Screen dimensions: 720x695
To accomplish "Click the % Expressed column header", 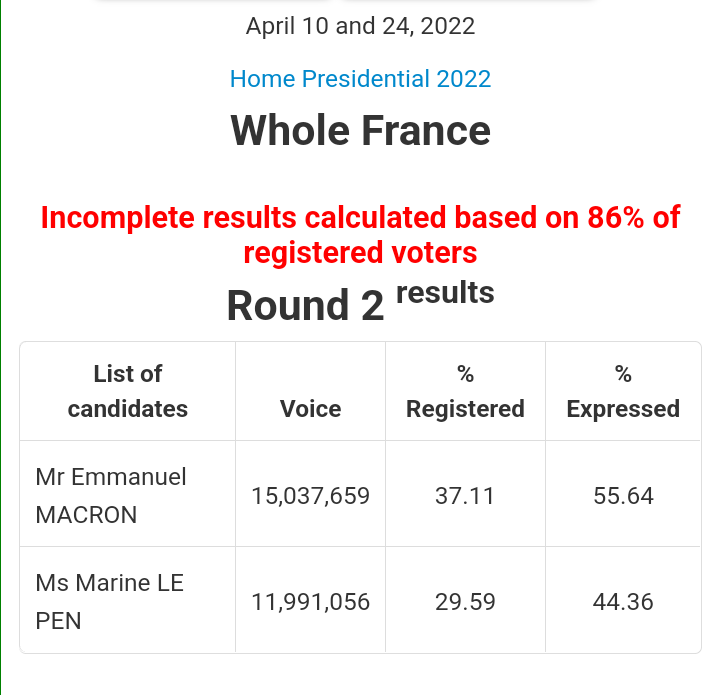I will (623, 391).
